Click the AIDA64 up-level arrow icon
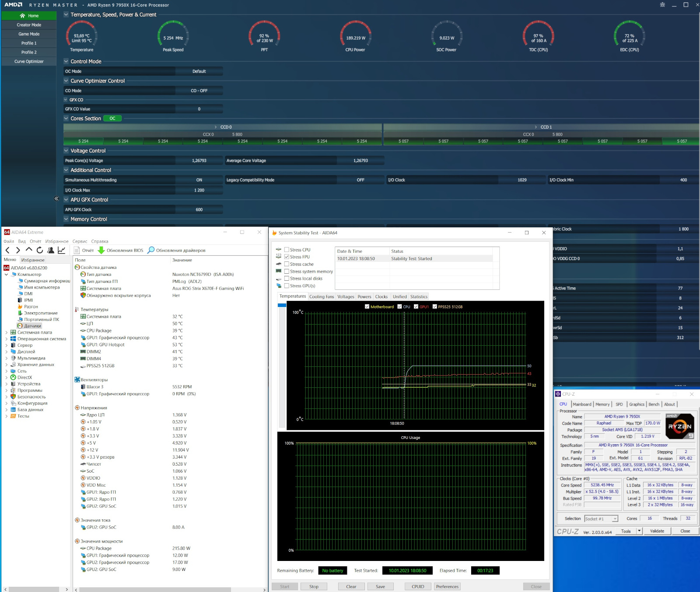 pos(29,250)
